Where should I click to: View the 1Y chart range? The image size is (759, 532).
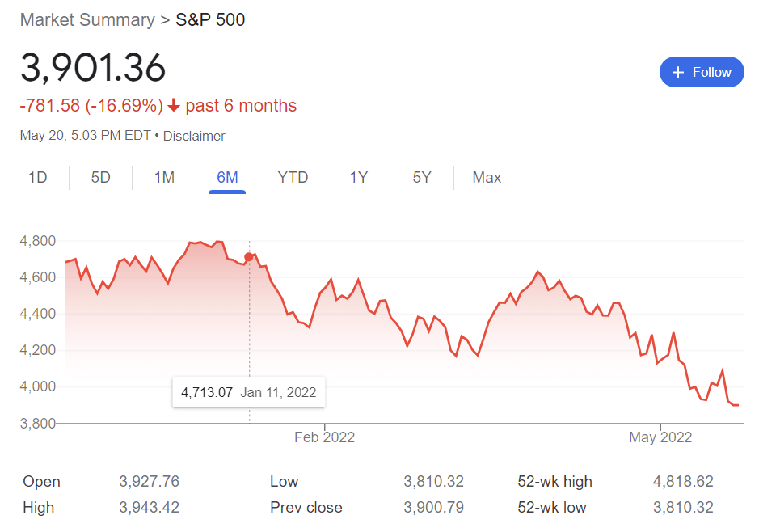tap(358, 177)
